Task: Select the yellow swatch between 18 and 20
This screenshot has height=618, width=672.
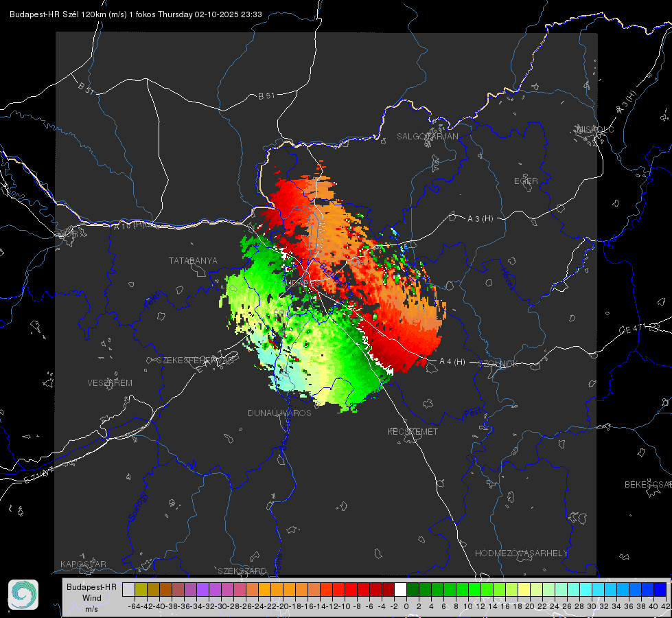Action: pyautogui.click(x=524, y=589)
